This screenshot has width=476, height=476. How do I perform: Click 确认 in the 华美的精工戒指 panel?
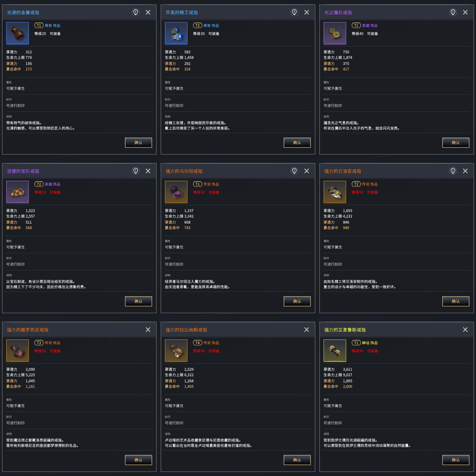tap(297, 143)
